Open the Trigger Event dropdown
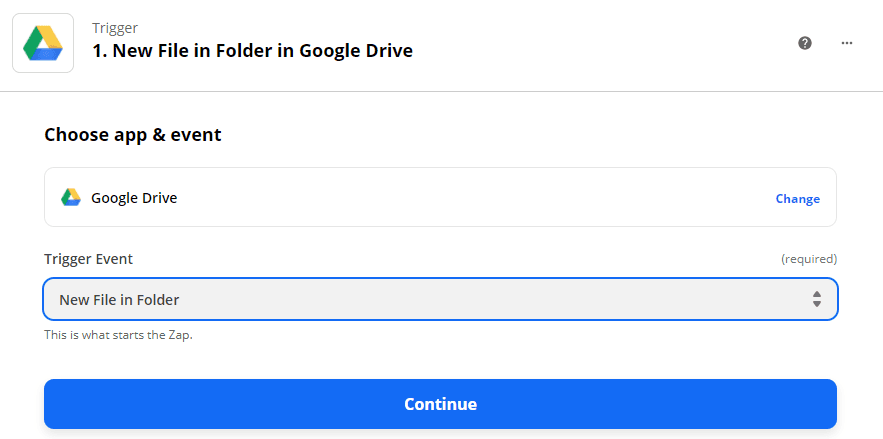This screenshot has height=439, width=883. click(440, 299)
